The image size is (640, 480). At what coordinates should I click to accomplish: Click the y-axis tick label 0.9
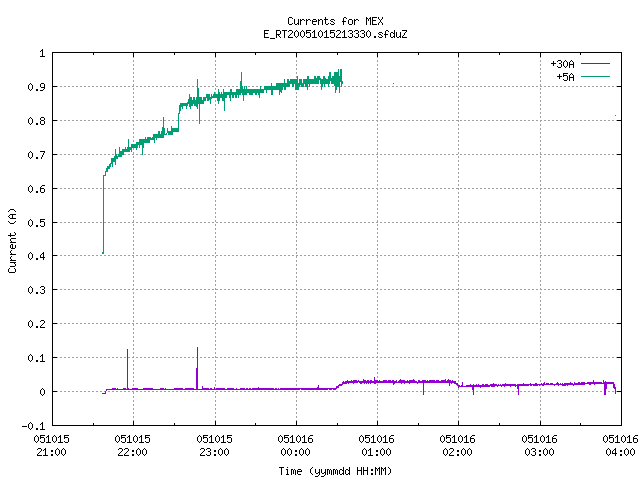point(36,87)
